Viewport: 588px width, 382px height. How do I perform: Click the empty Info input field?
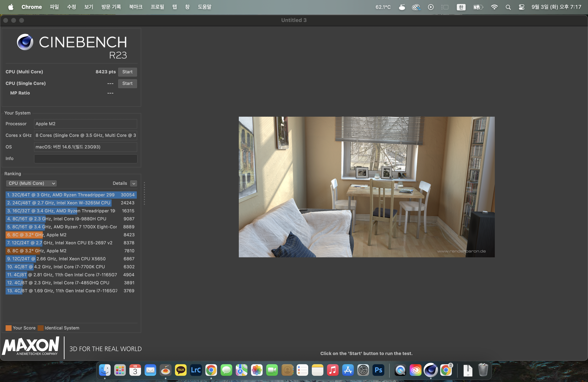click(x=85, y=159)
